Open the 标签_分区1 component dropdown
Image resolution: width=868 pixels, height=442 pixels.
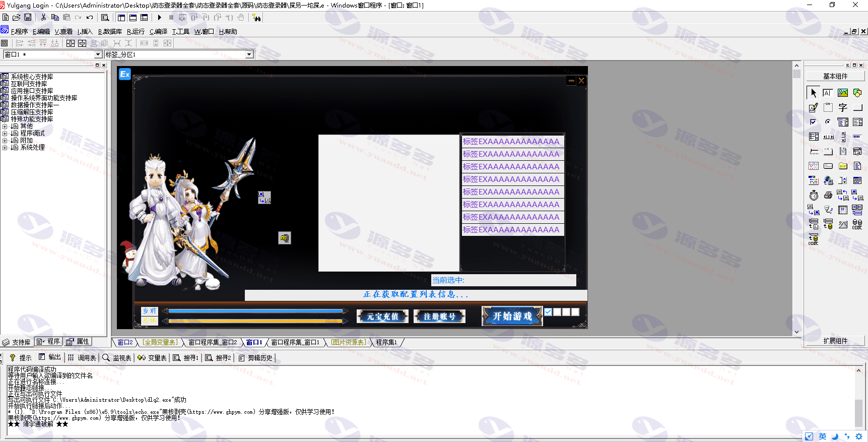pos(249,54)
